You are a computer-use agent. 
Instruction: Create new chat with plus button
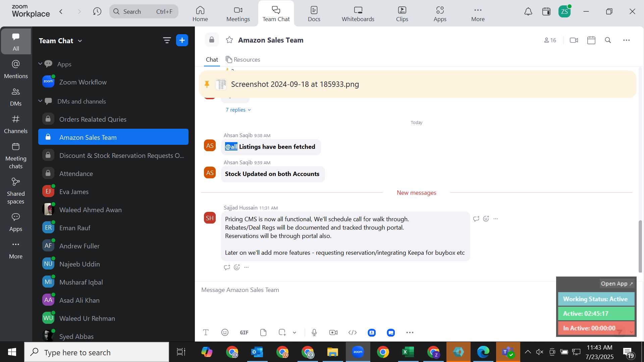182,41
